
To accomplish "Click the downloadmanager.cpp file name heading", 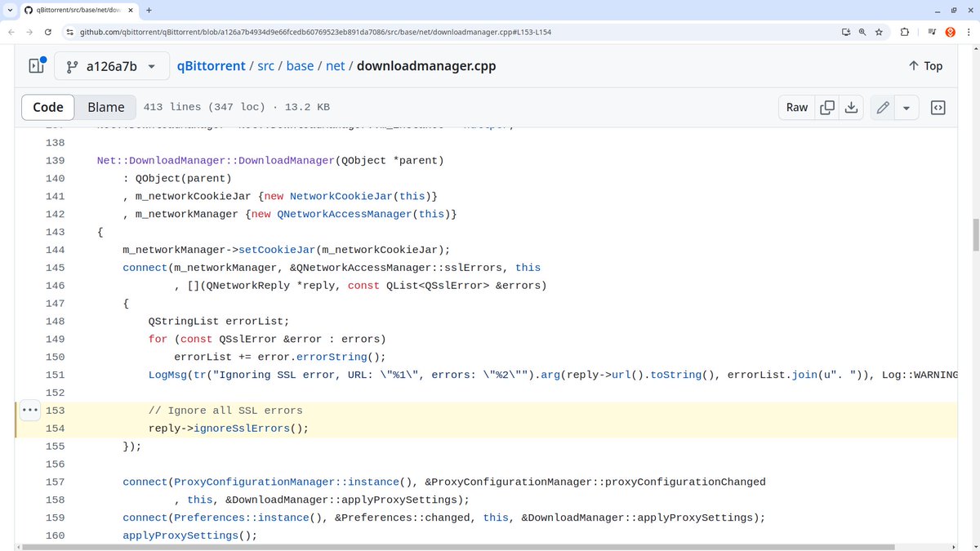I will [x=426, y=66].
